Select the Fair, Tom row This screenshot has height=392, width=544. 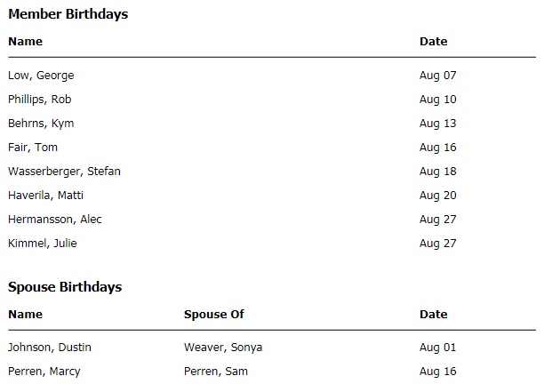pyautogui.click(x=33, y=148)
